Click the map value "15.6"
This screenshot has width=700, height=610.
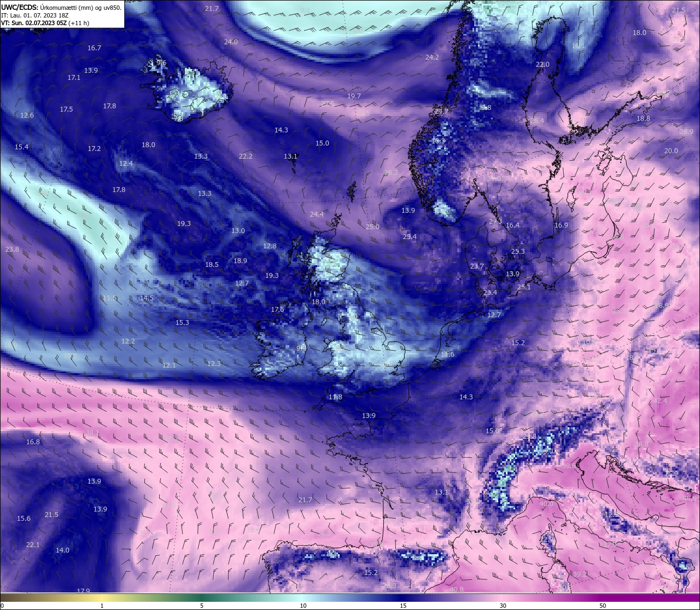pos(24,519)
